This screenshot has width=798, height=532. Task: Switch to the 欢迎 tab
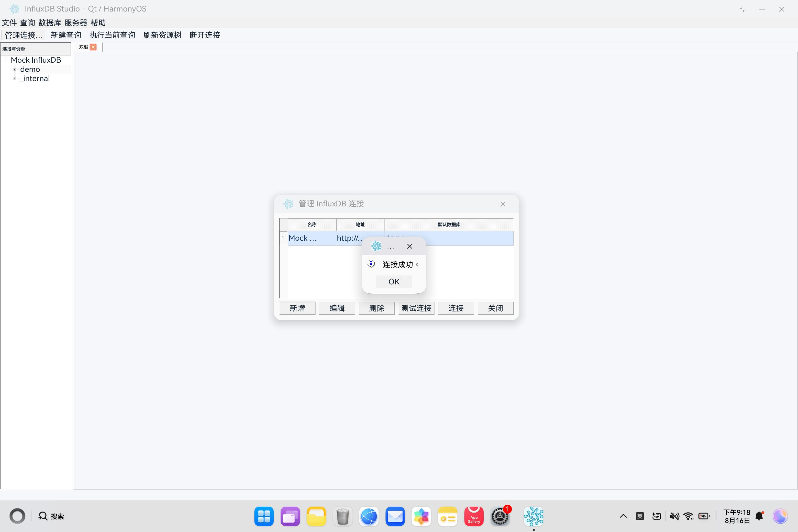click(x=83, y=47)
